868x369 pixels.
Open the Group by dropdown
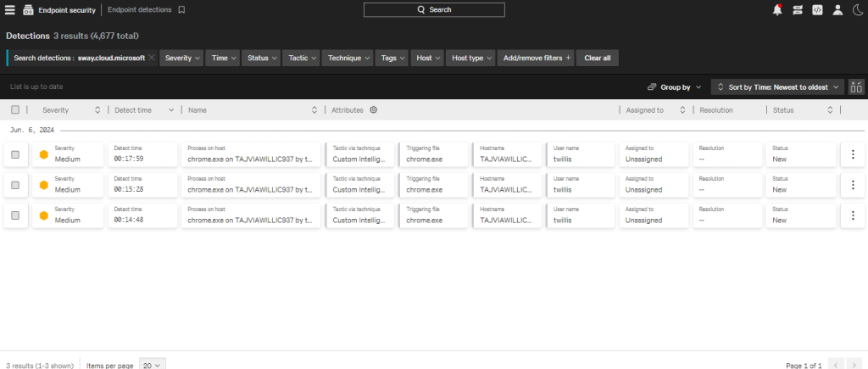(x=674, y=87)
